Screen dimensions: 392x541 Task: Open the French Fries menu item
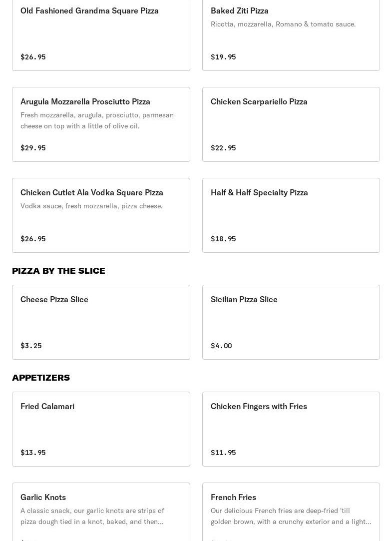click(233, 497)
